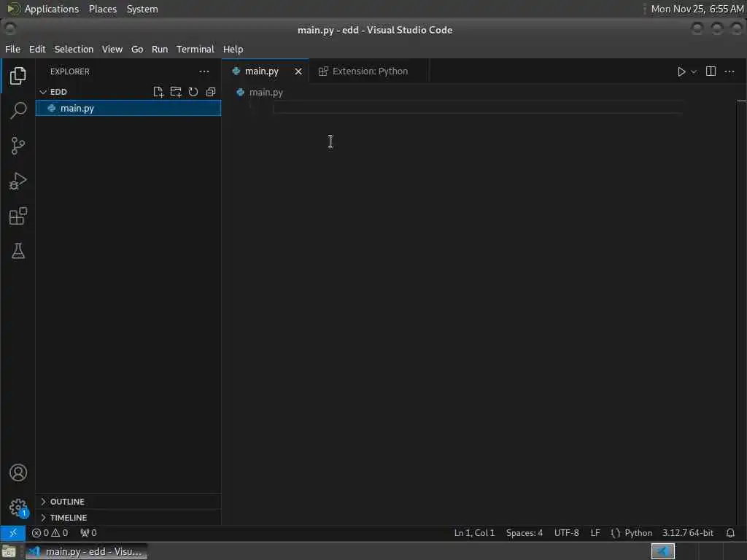Change encoding via UTF-8 indicator

click(x=566, y=533)
